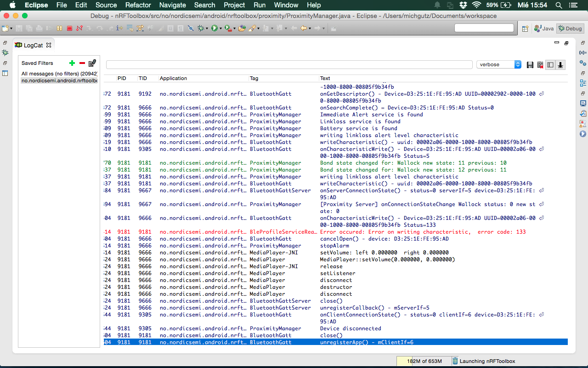The height and width of the screenshot is (368, 588).
Task: Open the New wizard dropdown arrow
Action: click(11, 29)
